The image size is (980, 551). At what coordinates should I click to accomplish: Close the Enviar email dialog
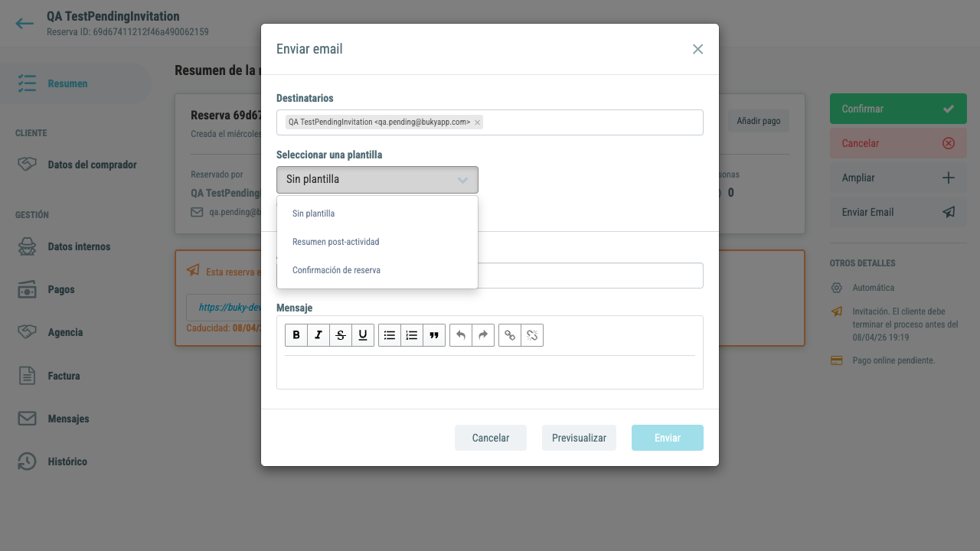click(697, 49)
